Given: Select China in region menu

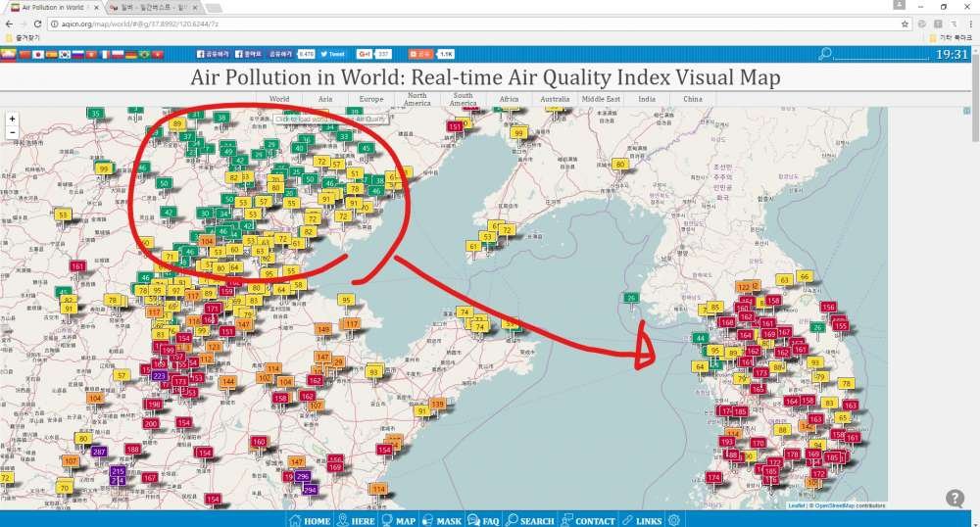Looking at the screenshot, I should point(693,99).
